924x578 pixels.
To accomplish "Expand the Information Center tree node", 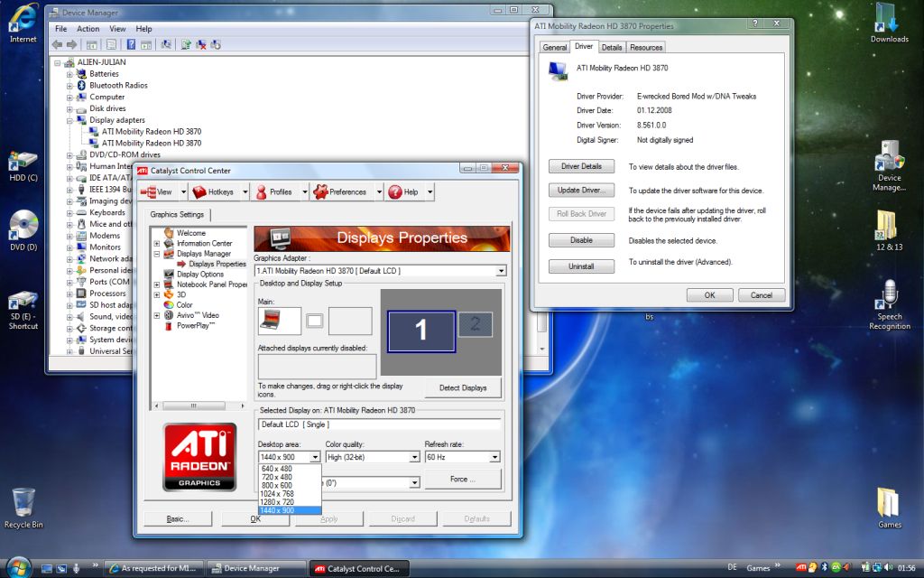I will point(157,244).
